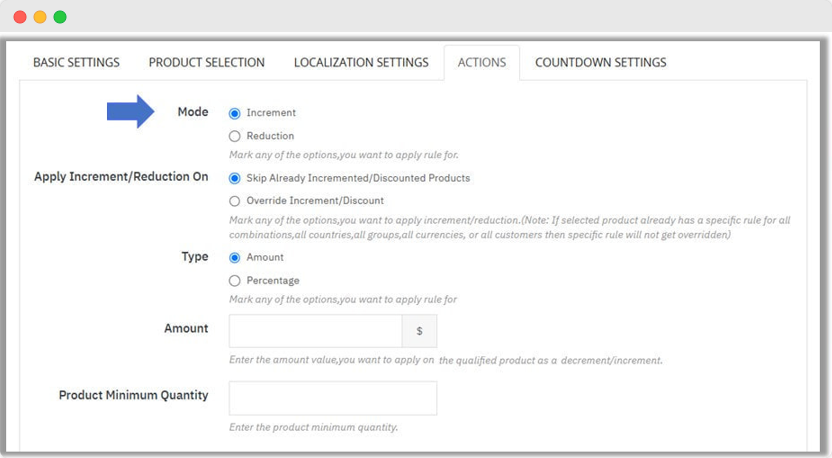
Task: Choose Skip Already Incremented/Discounted Products option
Action: (235, 179)
